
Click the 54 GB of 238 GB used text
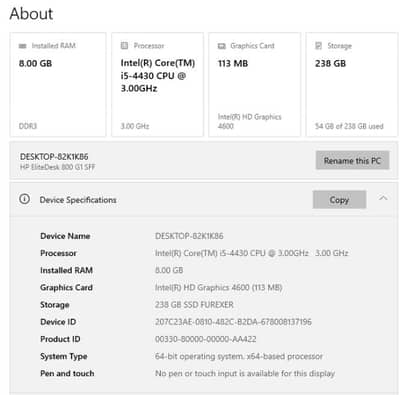349,126
